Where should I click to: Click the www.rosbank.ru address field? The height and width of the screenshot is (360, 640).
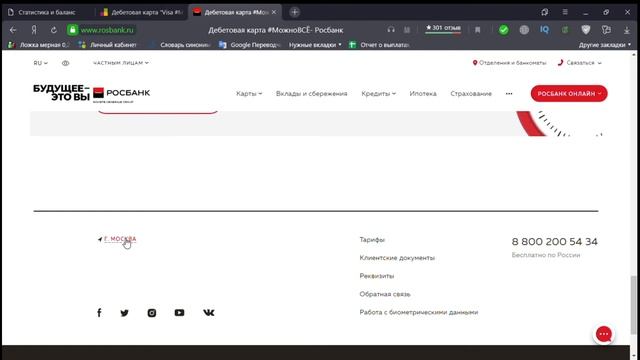coord(107,30)
